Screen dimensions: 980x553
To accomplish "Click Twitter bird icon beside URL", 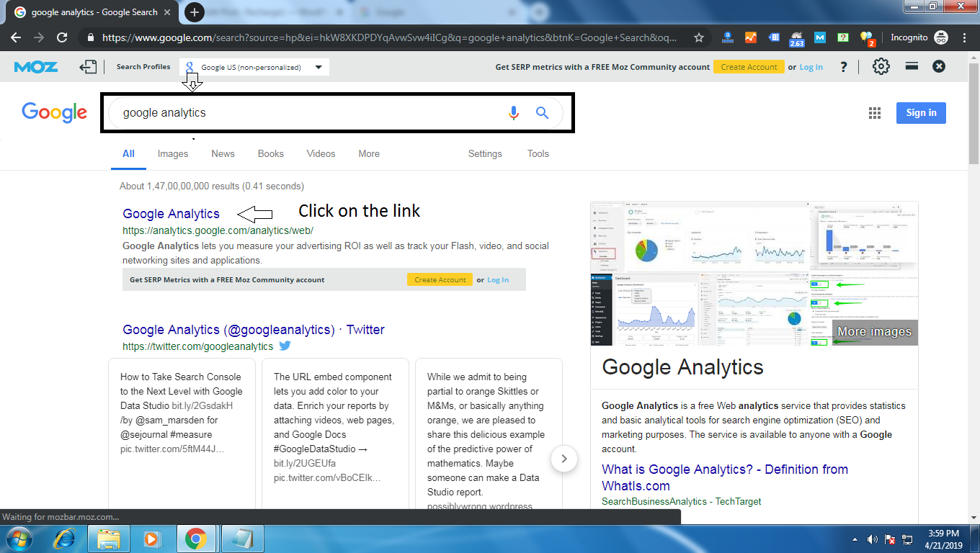I will click(285, 346).
